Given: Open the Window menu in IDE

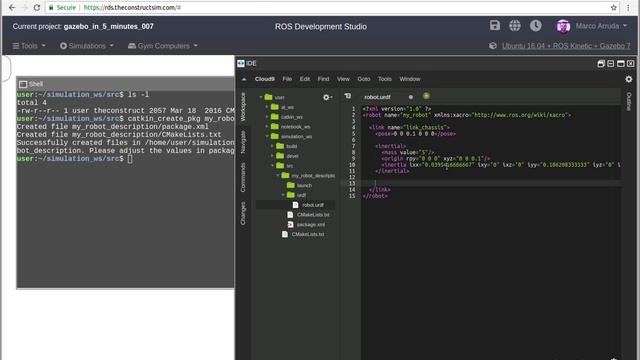Looking at the screenshot, I should (410, 79).
